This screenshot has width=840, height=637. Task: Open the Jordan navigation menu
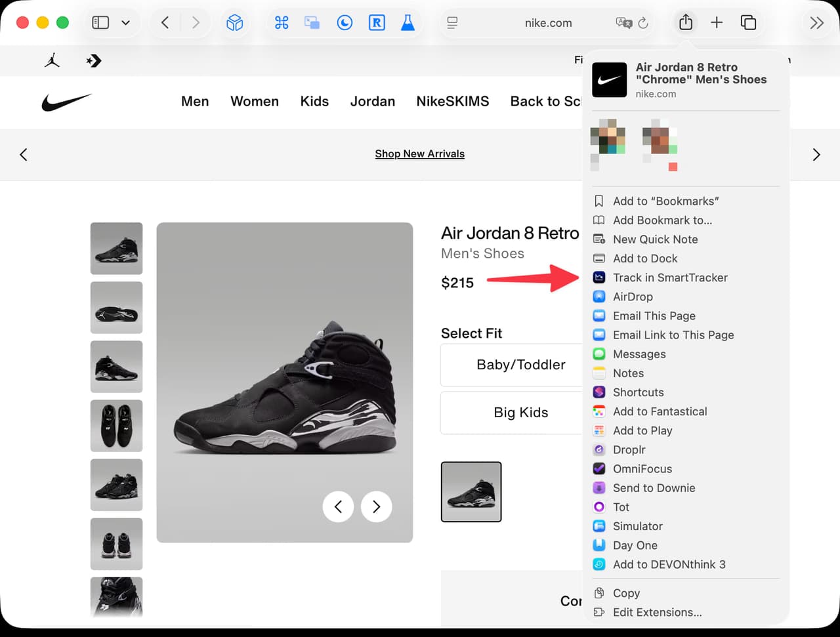(x=373, y=101)
